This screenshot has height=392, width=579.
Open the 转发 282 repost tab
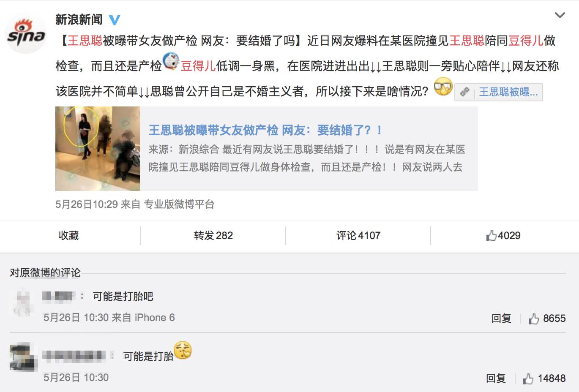click(213, 235)
